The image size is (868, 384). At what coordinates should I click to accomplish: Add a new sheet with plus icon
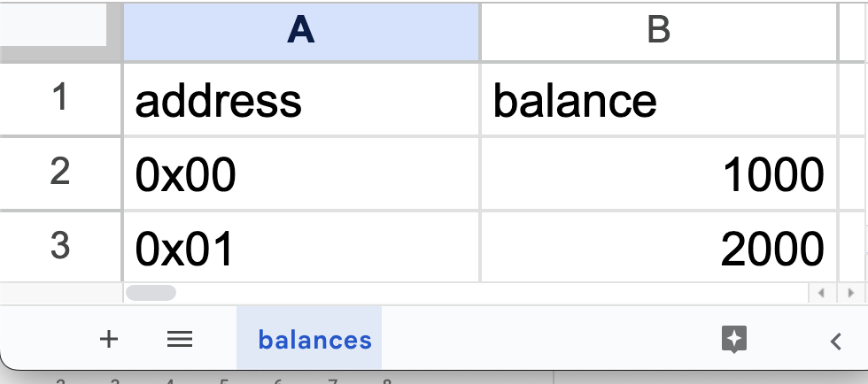(x=109, y=339)
